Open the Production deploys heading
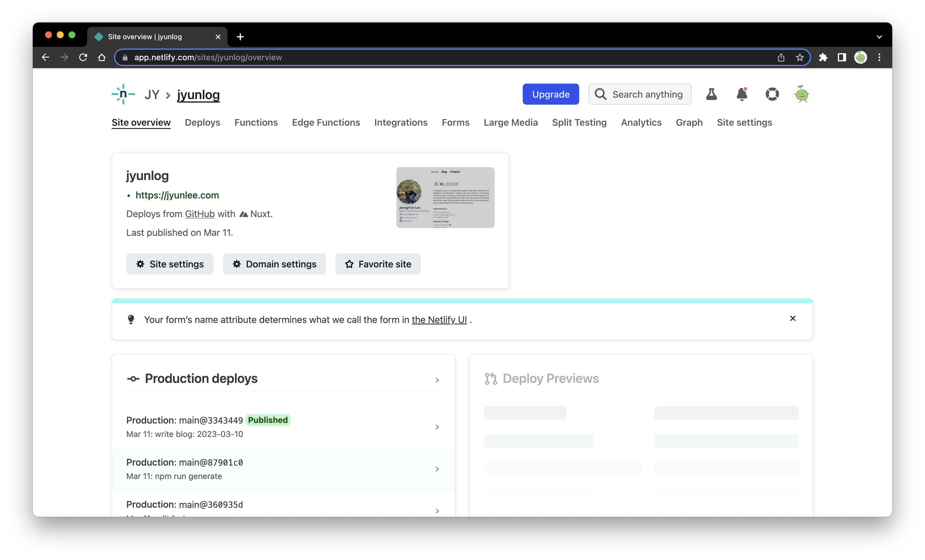 pos(201,378)
